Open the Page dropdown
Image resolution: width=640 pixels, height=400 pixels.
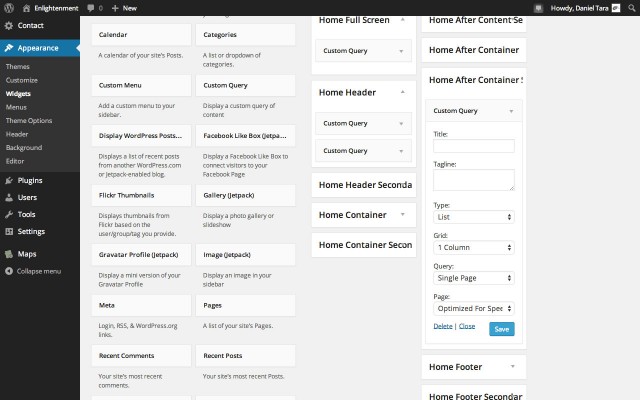pyautogui.click(x=473, y=309)
